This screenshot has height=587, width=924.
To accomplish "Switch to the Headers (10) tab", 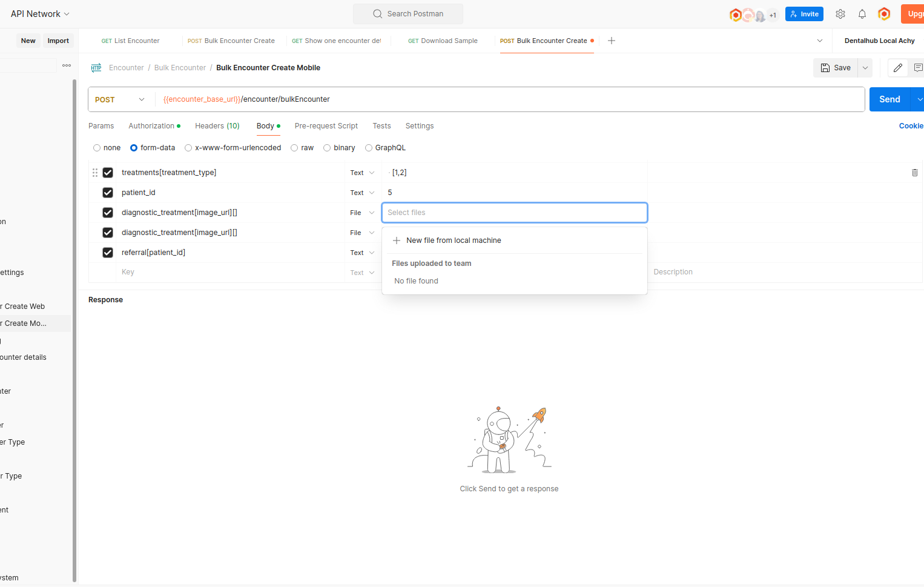I will 217,126.
